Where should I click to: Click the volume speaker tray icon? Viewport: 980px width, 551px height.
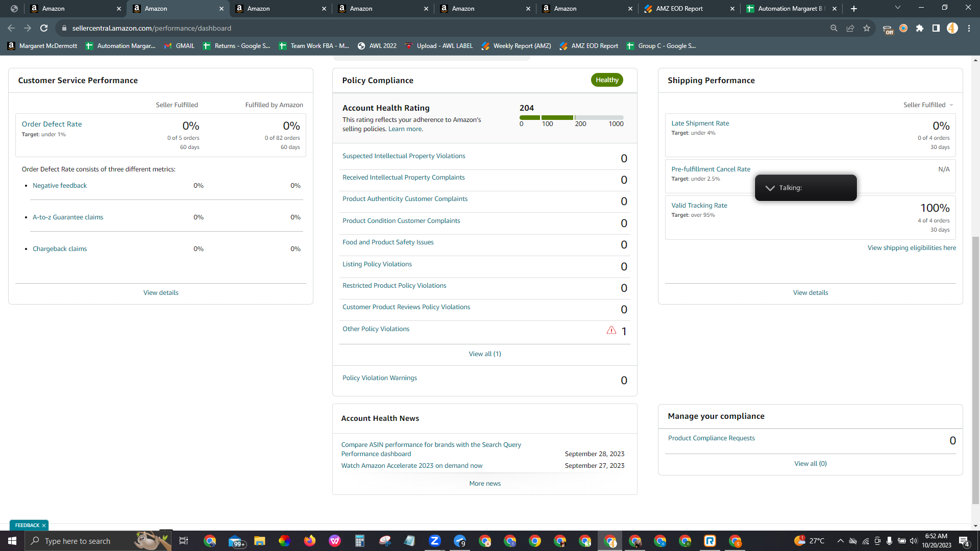pyautogui.click(x=914, y=541)
